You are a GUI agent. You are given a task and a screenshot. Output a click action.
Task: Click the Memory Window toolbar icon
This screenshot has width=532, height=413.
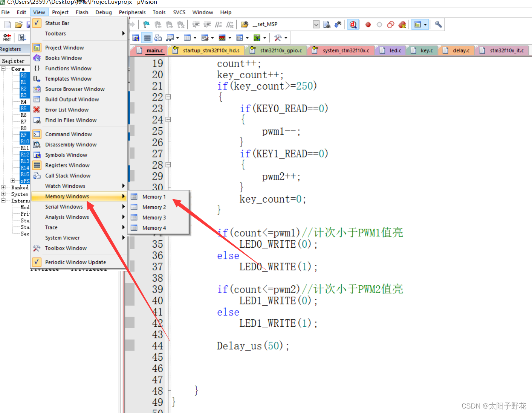187,38
